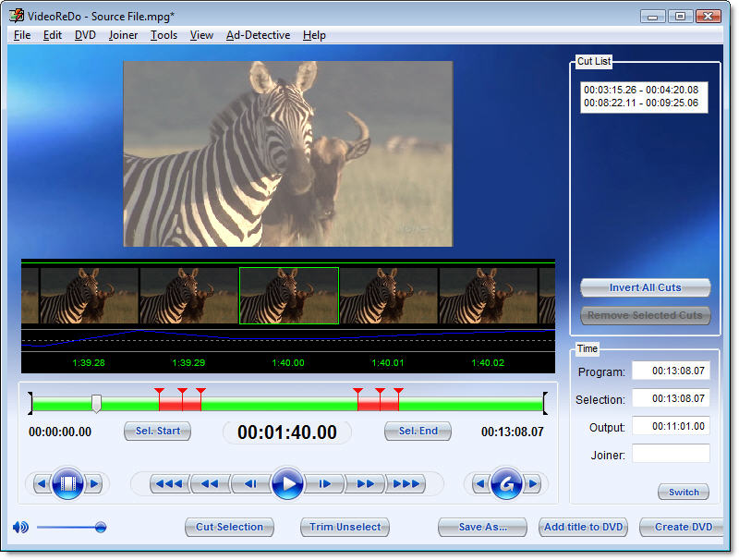The height and width of the screenshot is (560, 739).
Task: Click the round G button
Action: click(506, 483)
